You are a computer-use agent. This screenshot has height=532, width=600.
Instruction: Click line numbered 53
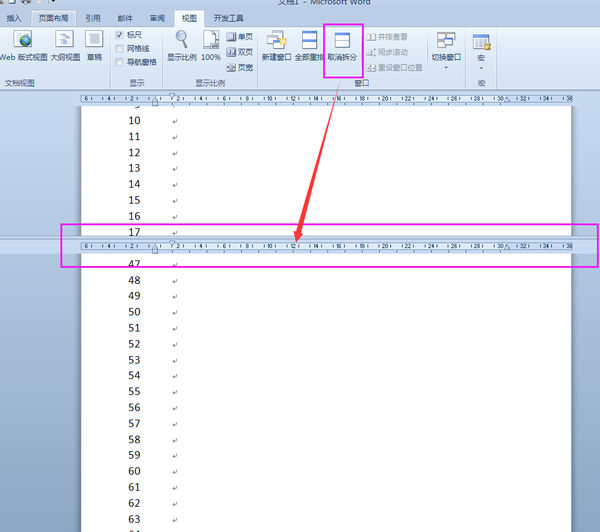tap(134, 360)
